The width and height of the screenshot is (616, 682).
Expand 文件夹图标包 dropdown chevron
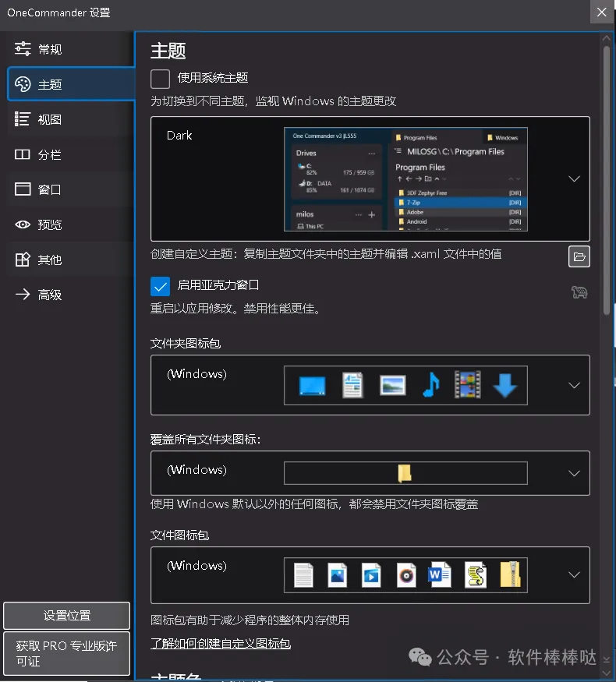[x=574, y=385]
